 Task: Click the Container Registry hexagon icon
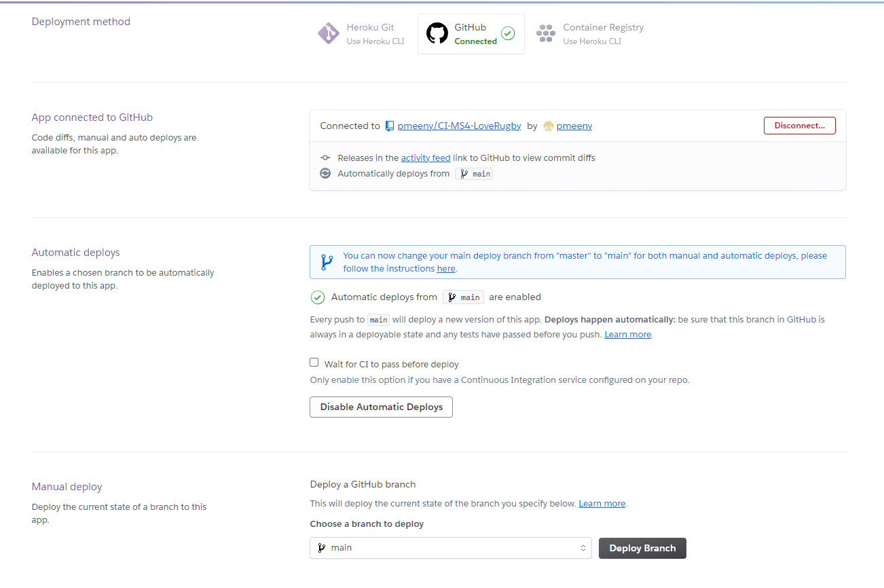click(x=545, y=34)
